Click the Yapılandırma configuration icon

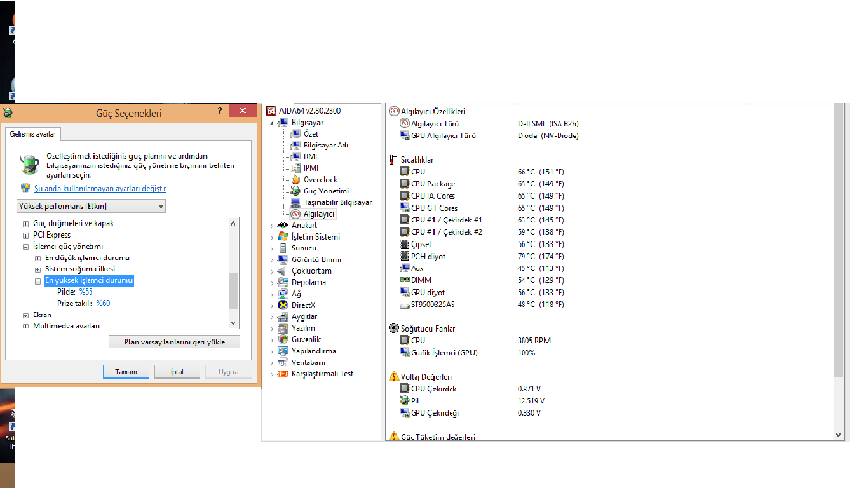283,351
